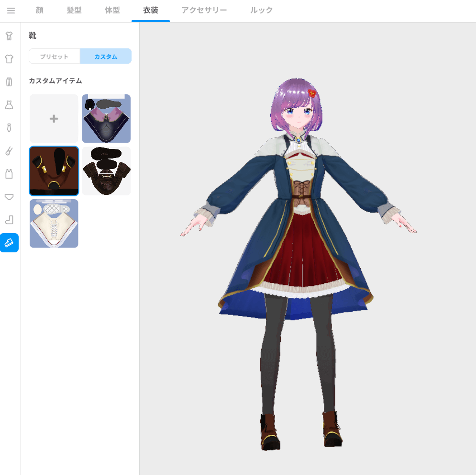Select the brush-shaped category icon

(9, 151)
